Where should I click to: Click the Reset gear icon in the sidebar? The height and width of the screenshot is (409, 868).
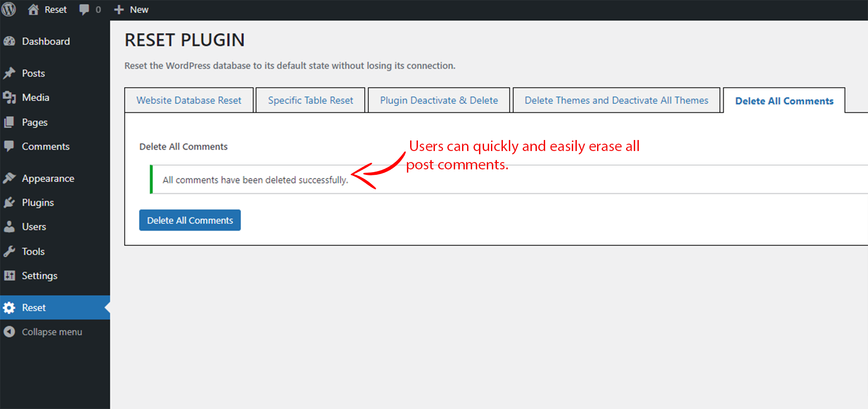(9, 308)
